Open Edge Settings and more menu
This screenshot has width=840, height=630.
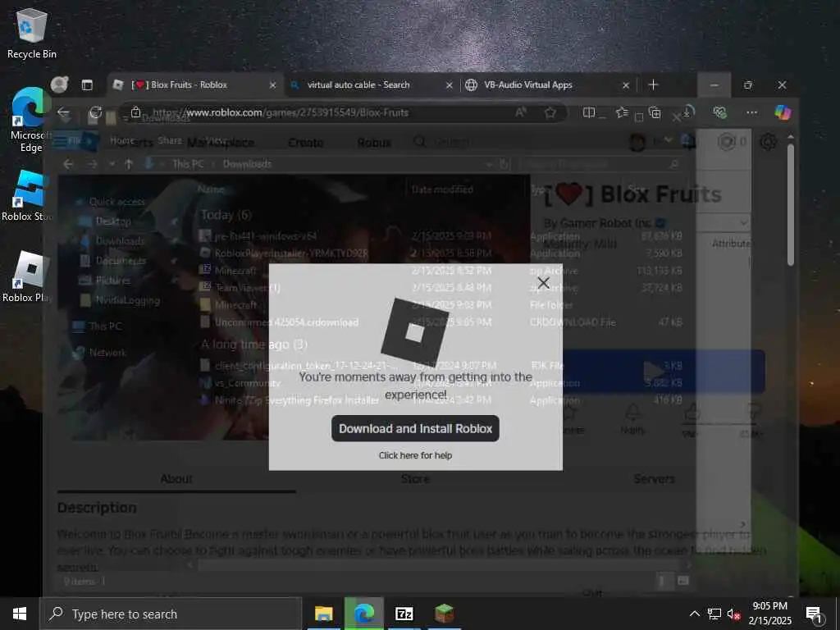(x=751, y=112)
